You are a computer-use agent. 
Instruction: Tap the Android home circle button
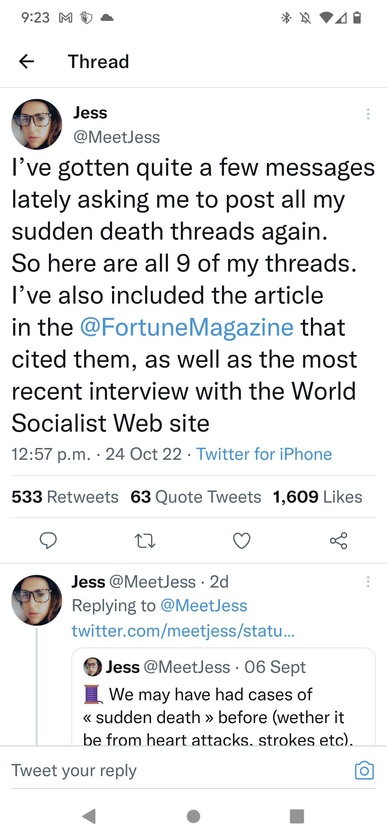click(194, 815)
